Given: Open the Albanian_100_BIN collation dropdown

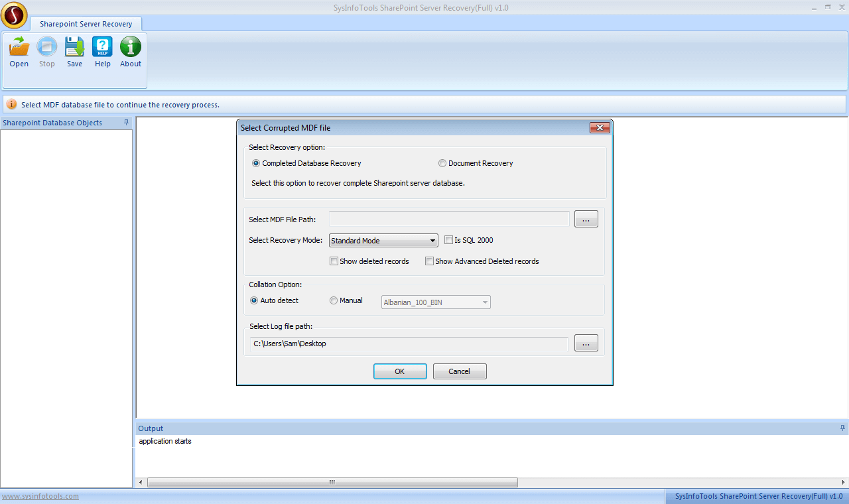Looking at the screenshot, I should (485, 302).
